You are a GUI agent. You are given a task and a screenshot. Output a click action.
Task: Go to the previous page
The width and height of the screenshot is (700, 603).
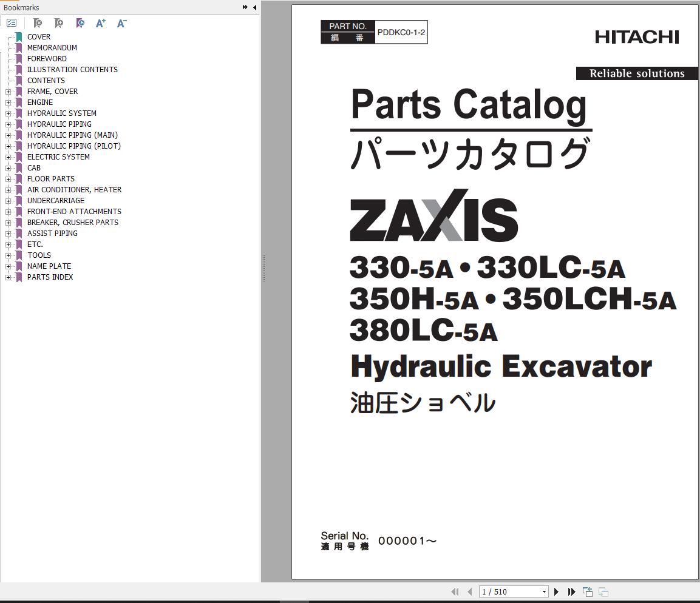pyautogui.click(x=470, y=591)
